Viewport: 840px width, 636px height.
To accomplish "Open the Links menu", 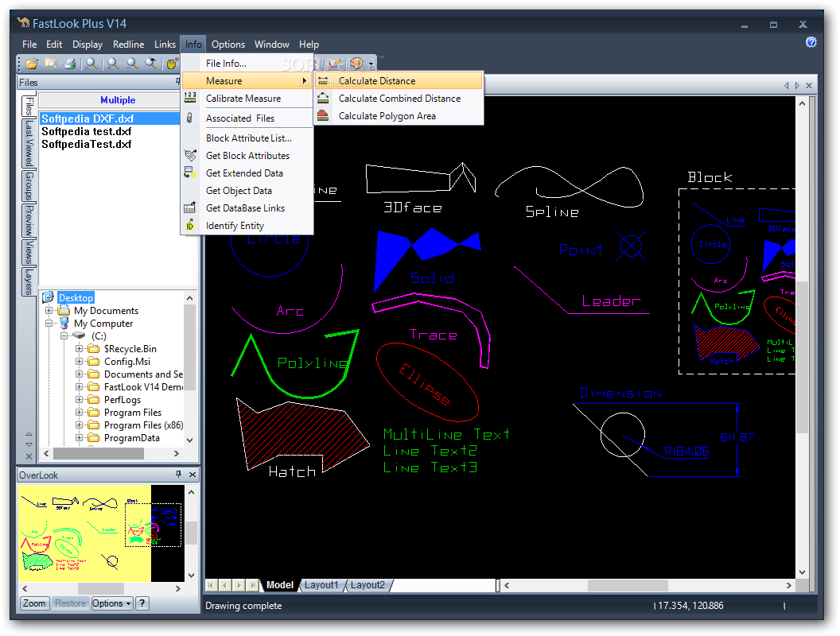I will (165, 45).
